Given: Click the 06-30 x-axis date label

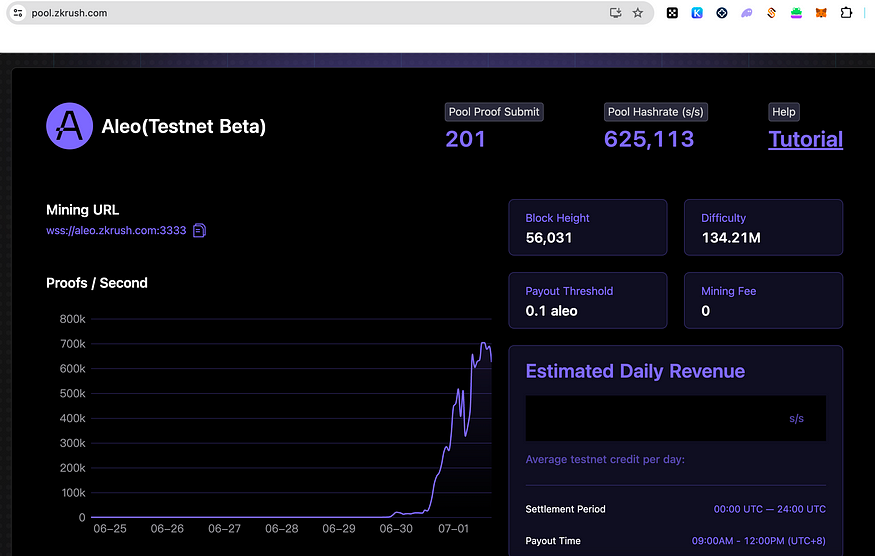Looking at the screenshot, I should point(396,529).
